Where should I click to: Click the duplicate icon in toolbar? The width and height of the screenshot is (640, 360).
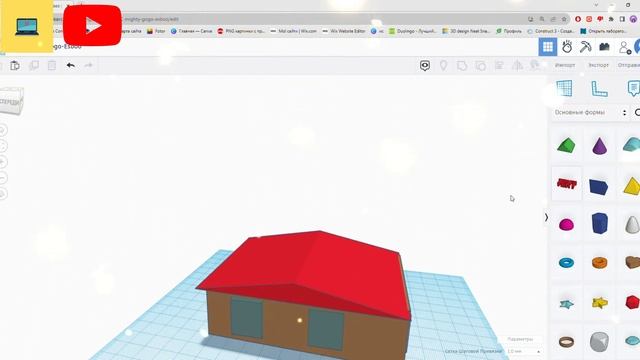[x=34, y=65]
